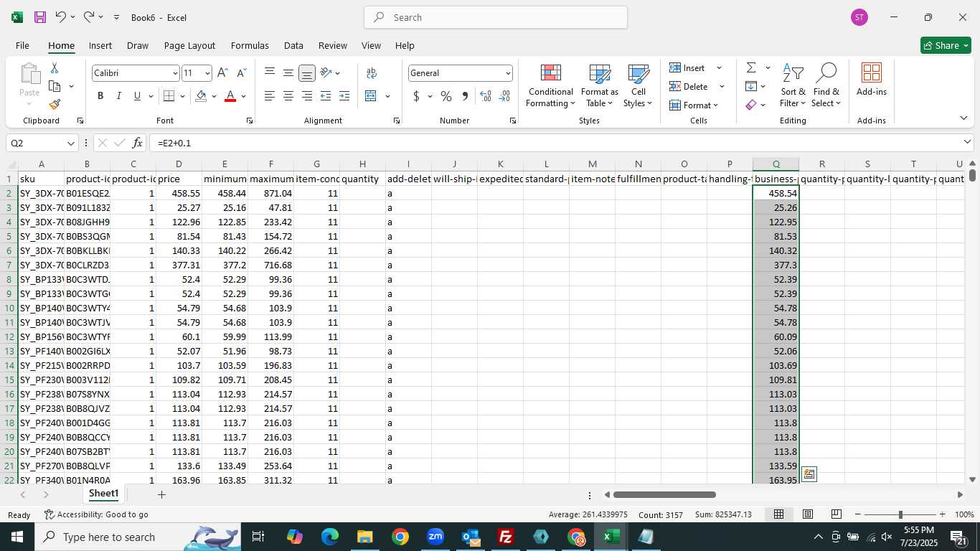The image size is (980, 551).
Task: Open the Calibri font name dropdown
Action: tap(175, 73)
